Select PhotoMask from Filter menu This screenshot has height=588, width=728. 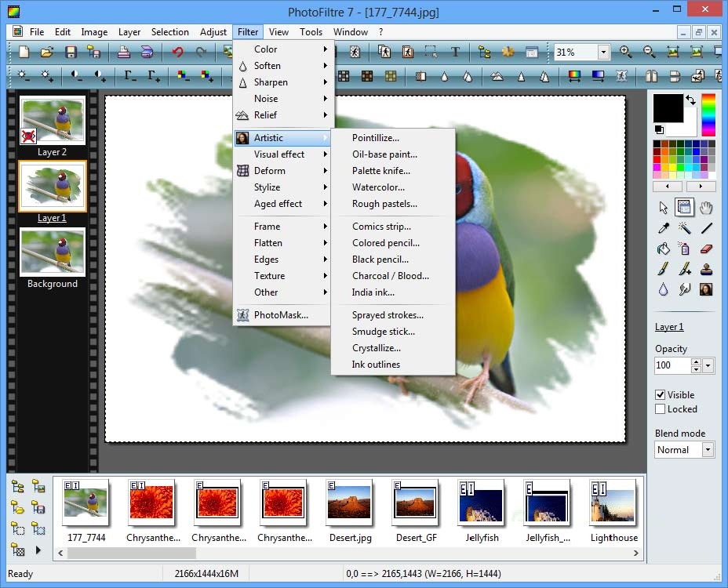(x=280, y=315)
